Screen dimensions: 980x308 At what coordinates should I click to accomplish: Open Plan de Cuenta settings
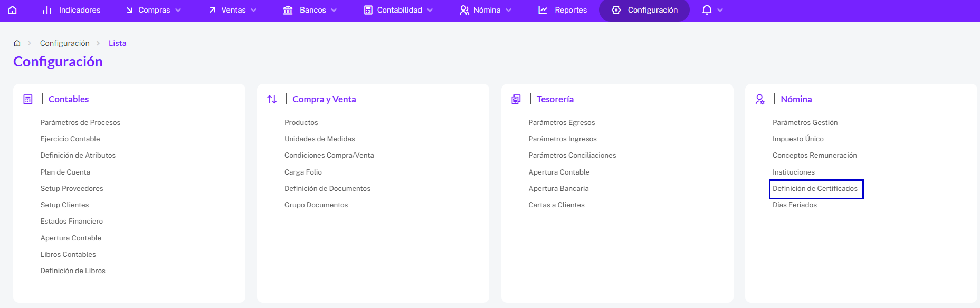pyautogui.click(x=65, y=172)
